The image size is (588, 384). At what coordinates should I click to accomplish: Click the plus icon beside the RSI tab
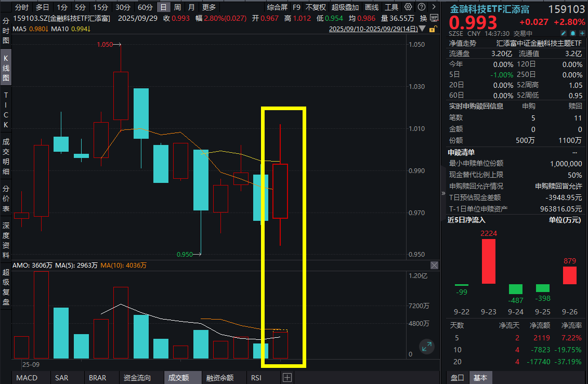287,378
